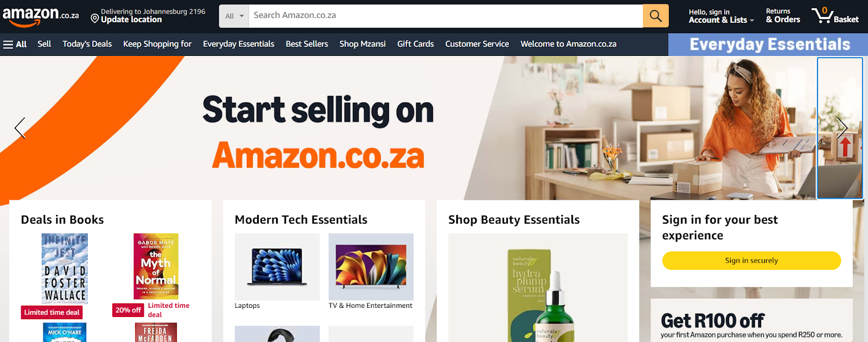Click the orange search magnifier button

tap(655, 16)
